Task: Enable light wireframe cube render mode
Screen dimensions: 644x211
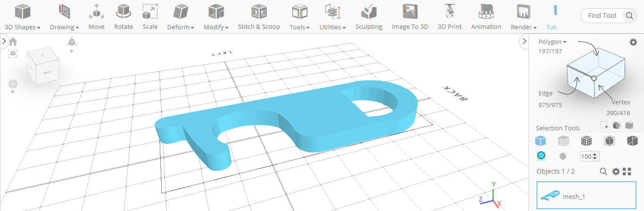Action: coord(563,141)
